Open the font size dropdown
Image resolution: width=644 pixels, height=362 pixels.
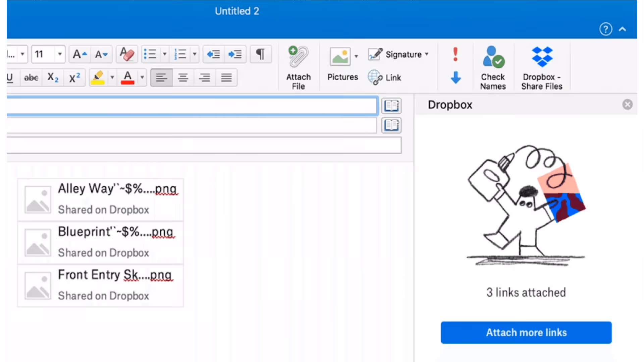click(60, 54)
